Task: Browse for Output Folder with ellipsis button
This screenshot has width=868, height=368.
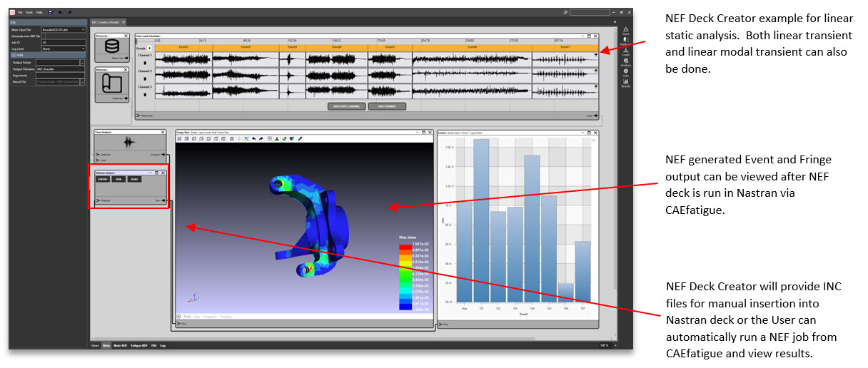Action: pyautogui.click(x=83, y=62)
